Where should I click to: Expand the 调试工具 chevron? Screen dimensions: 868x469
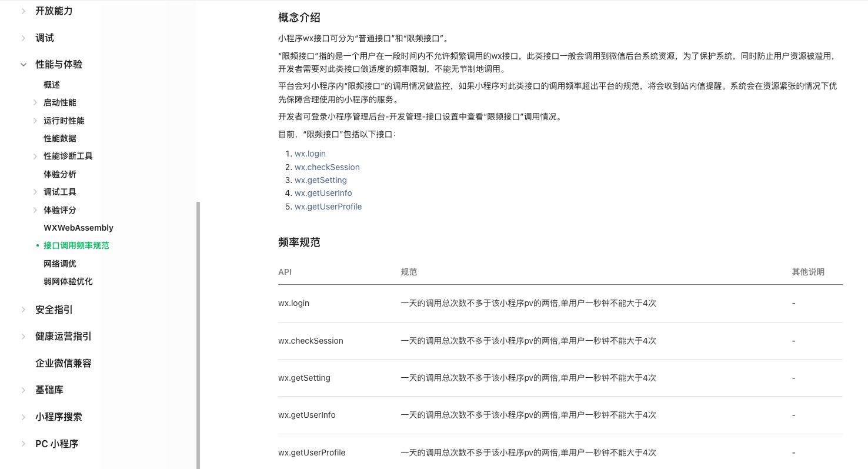pos(35,192)
